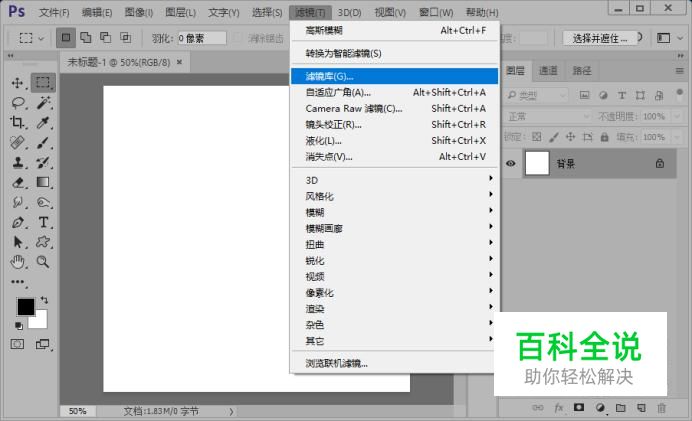
Task: Select the Eyedropper tool
Action: tap(43, 122)
